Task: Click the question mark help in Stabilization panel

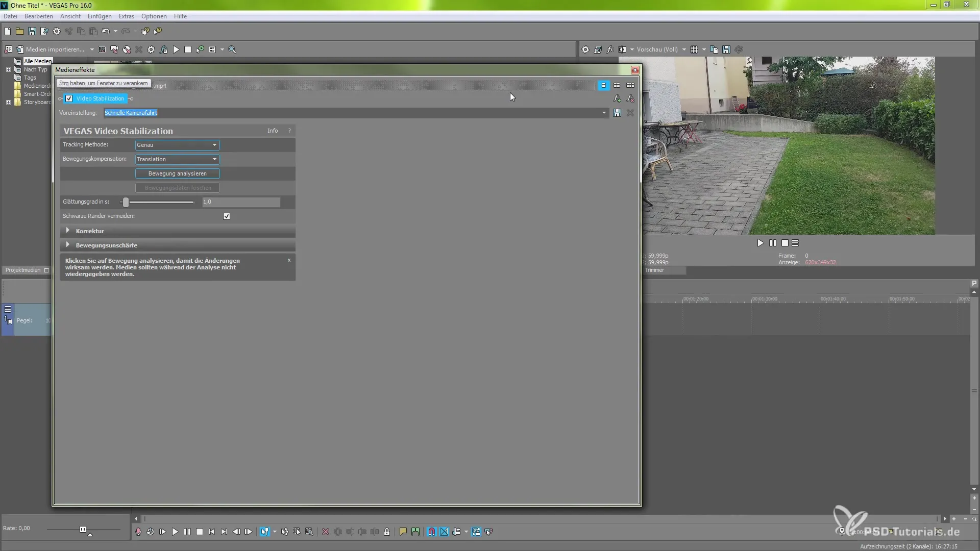Action: click(289, 131)
